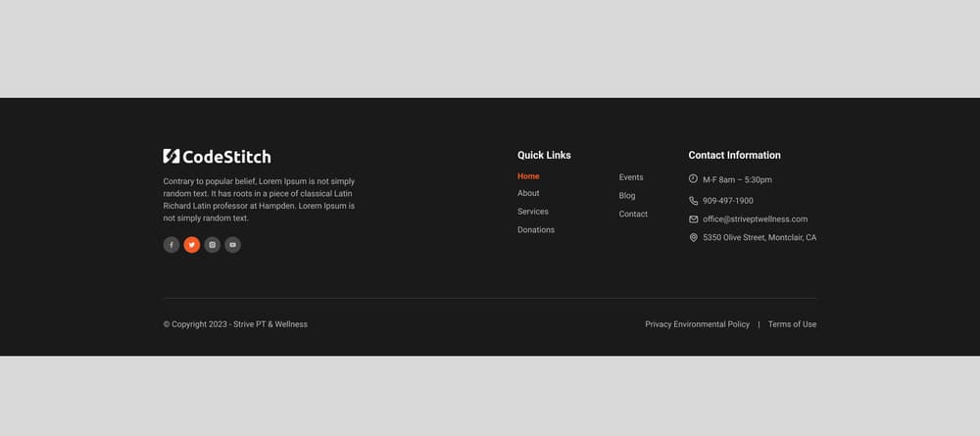Click the Lorem Ipsum description paragraph
This screenshot has width=980, height=436.
pos(259,200)
